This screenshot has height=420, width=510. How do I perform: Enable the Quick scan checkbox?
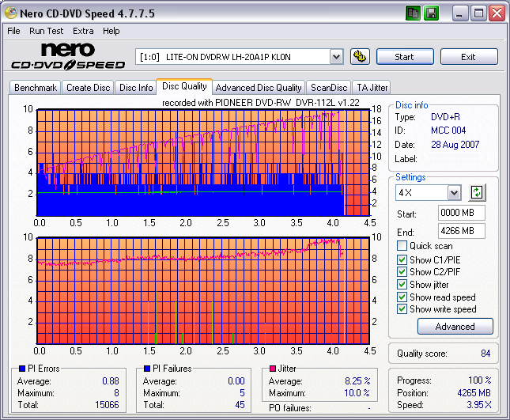point(402,246)
